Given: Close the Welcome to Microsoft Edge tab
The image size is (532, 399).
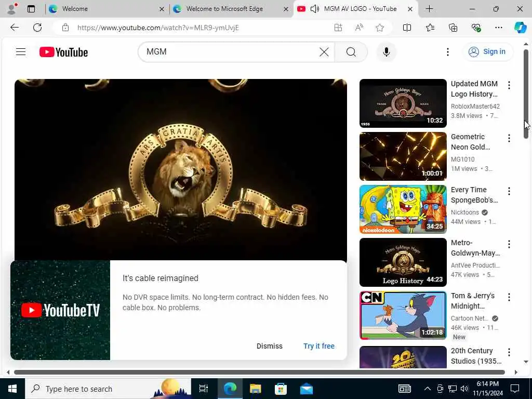Looking at the screenshot, I should click(286, 9).
